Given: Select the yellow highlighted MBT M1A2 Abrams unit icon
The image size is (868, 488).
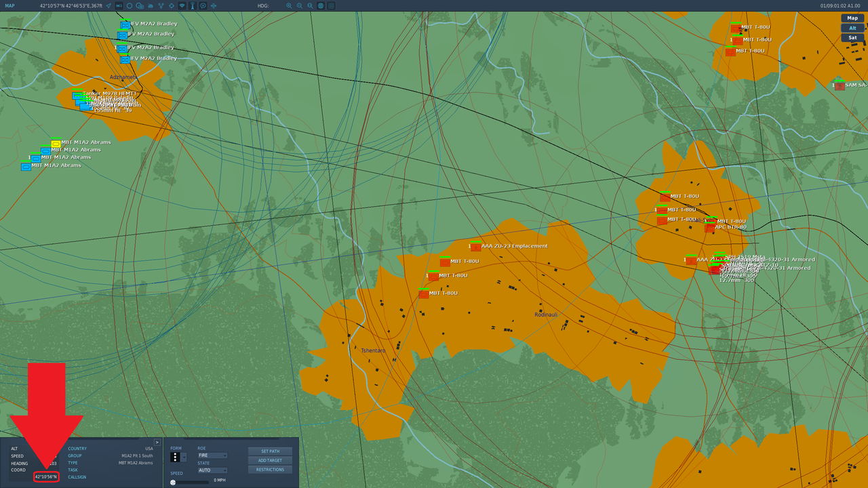Looking at the screenshot, I should click(x=56, y=144).
